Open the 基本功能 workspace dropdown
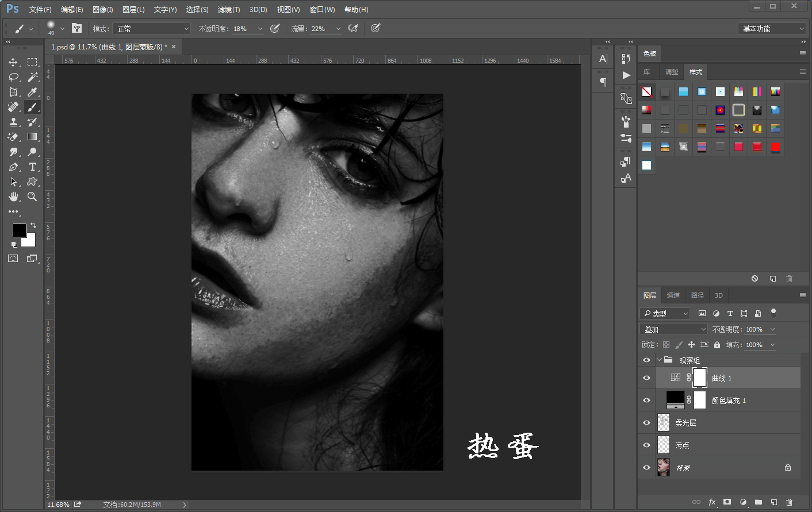 772,28
